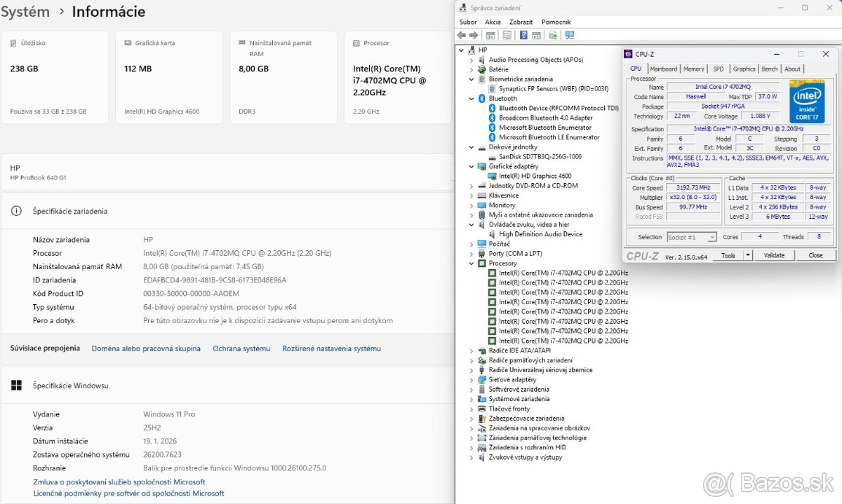Expand the Sieťové adaptéry node
Image resolution: width=842 pixels, height=504 pixels.
(x=472, y=380)
